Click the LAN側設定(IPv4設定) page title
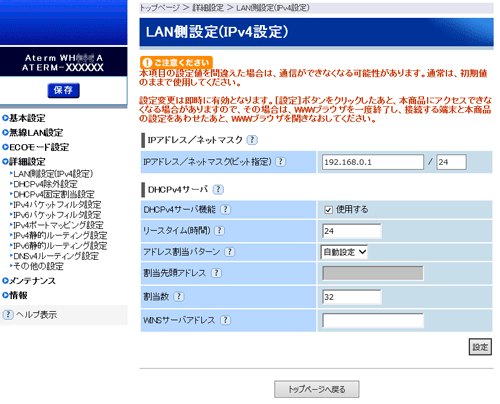 click(217, 32)
